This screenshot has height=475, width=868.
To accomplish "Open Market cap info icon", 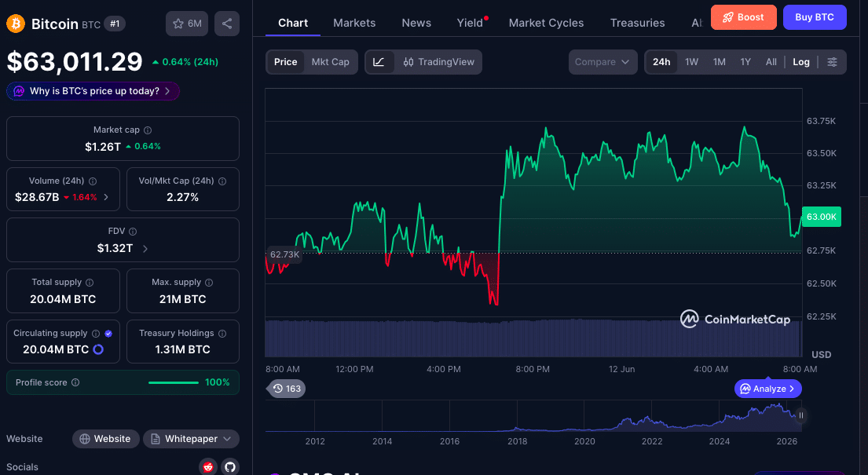I will pos(148,130).
